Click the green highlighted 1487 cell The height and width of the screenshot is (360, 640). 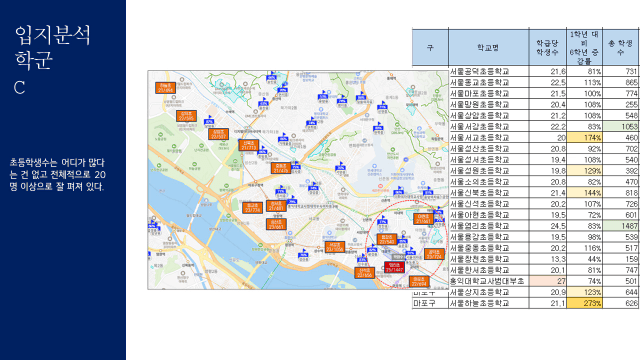[x=621, y=226]
